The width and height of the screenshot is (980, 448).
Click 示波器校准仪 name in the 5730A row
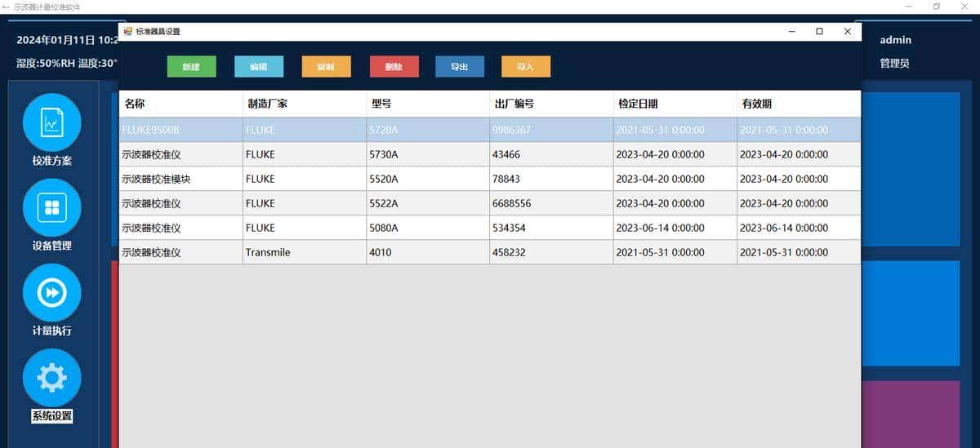pyautogui.click(x=181, y=154)
